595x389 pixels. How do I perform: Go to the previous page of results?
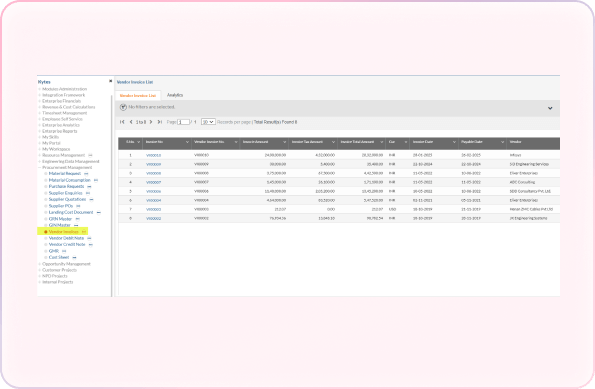131,122
